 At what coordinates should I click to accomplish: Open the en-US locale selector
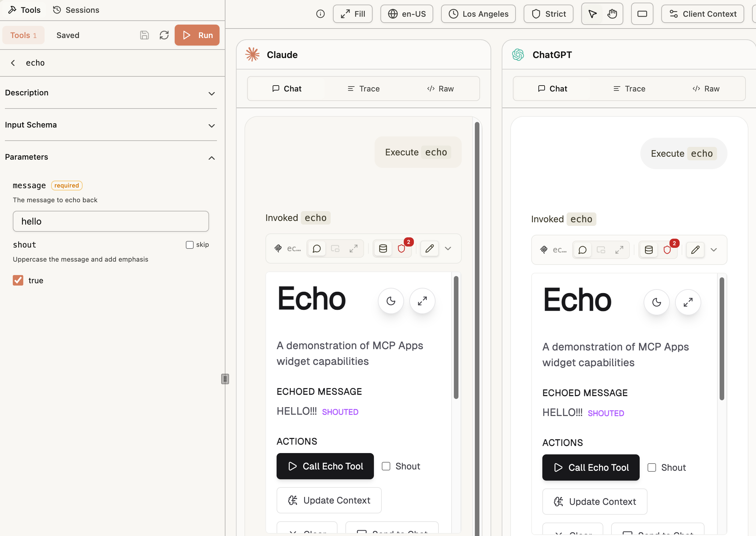coord(407,14)
